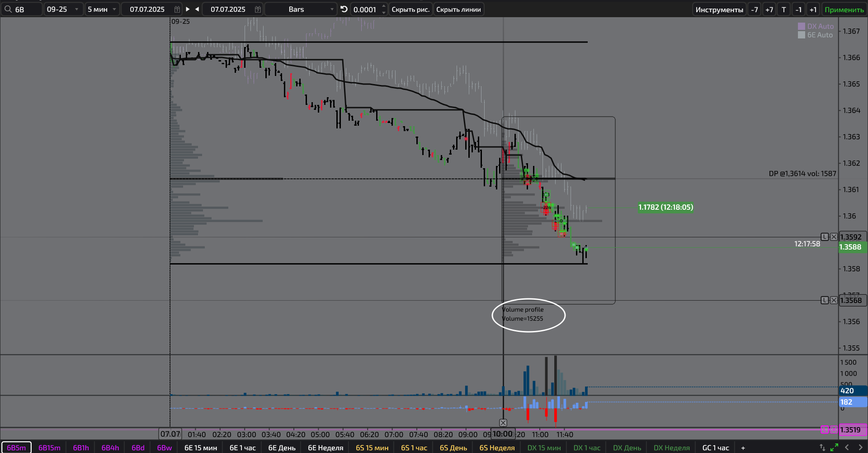Open the Bars chart type dropdown
The image size is (868, 453).
click(301, 9)
